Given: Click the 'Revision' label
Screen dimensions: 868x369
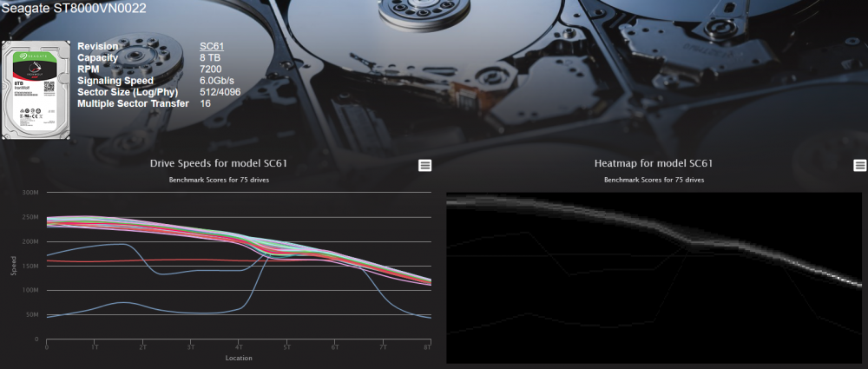Looking at the screenshot, I should [x=97, y=47].
